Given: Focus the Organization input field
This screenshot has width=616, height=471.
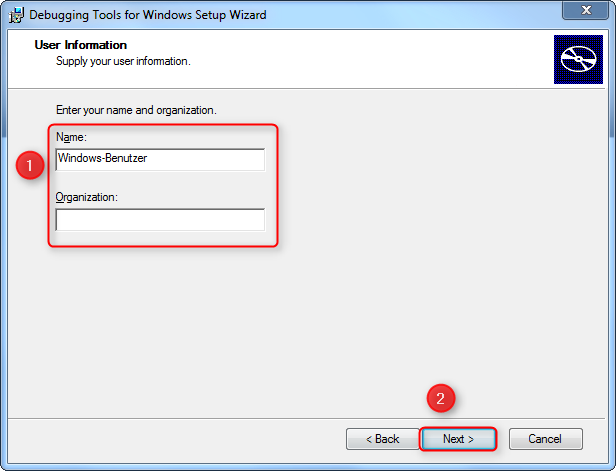Looking at the screenshot, I should click(x=160, y=220).
